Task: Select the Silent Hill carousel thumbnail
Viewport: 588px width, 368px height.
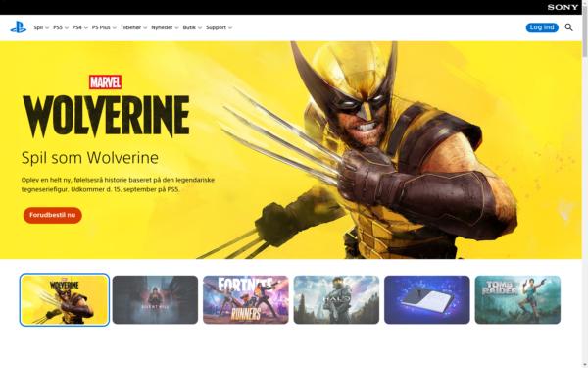Action: click(x=155, y=299)
